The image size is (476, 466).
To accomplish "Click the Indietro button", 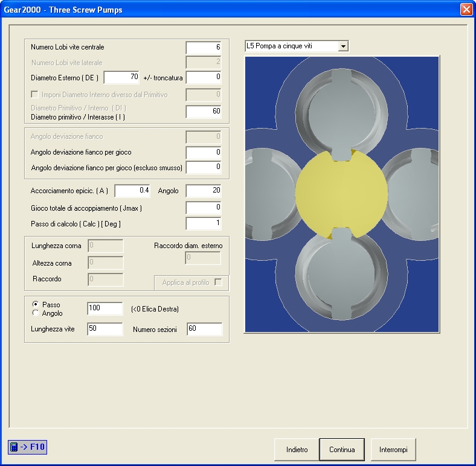I will click(x=297, y=449).
